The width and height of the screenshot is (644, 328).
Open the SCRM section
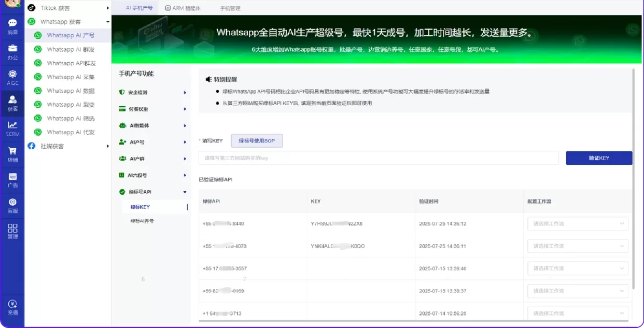[12, 127]
